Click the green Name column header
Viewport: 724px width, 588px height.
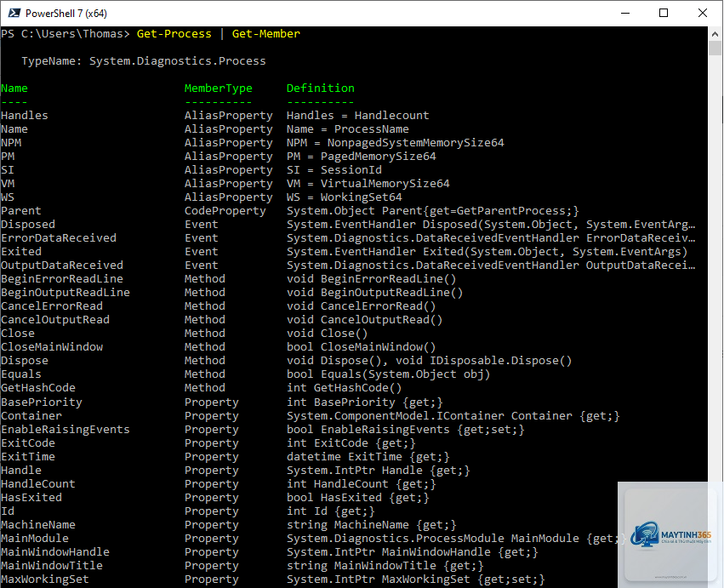(x=14, y=88)
